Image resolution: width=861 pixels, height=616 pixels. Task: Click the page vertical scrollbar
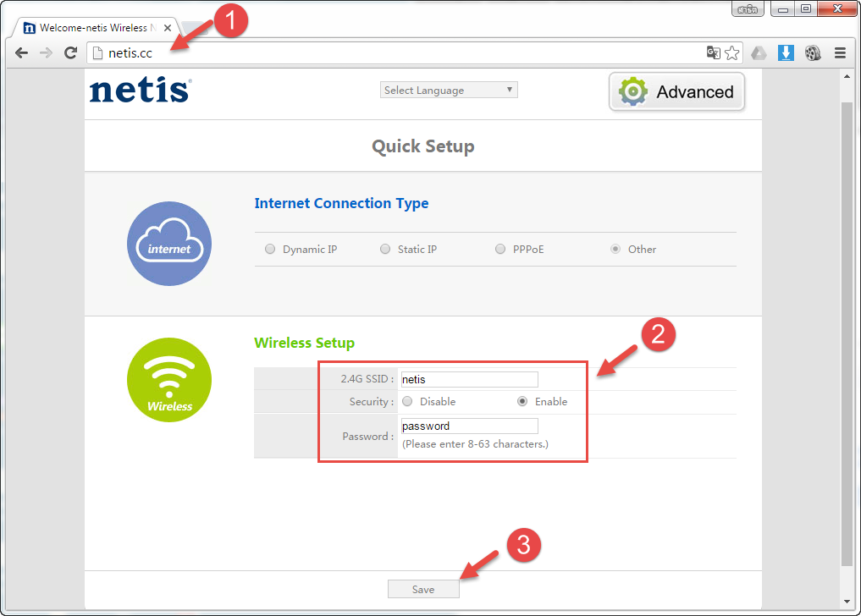click(847, 333)
